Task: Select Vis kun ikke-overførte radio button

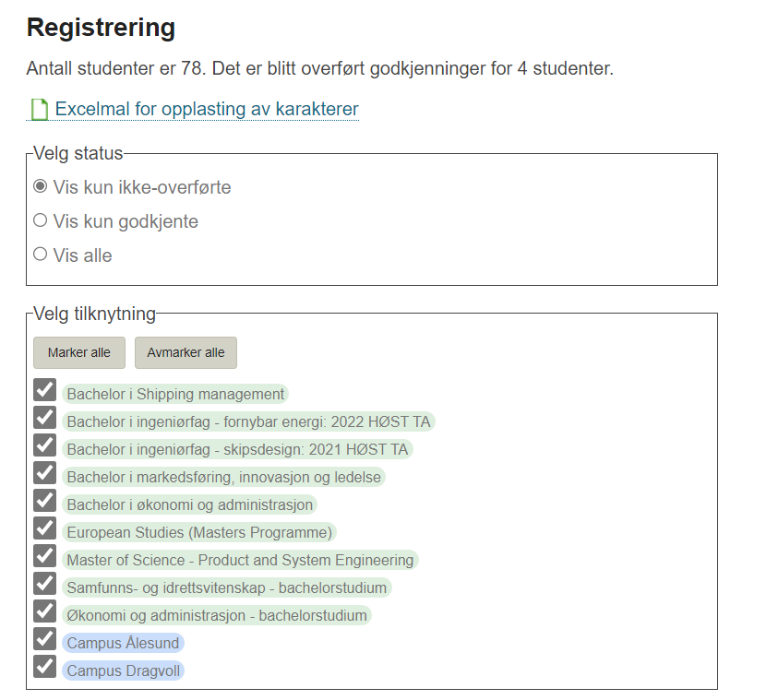Action: click(41, 186)
